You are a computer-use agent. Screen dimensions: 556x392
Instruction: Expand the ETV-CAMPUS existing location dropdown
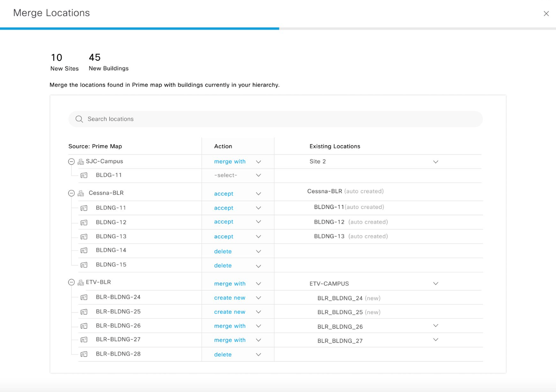(435, 283)
